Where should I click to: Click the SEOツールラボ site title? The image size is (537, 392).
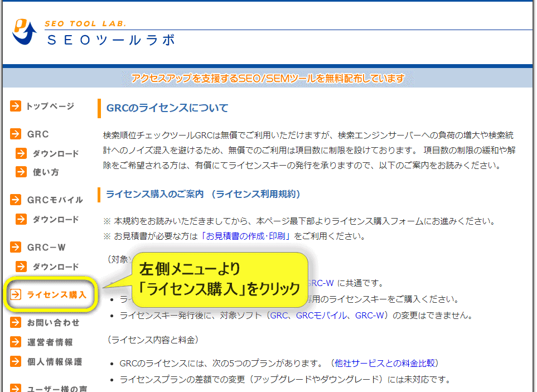[112, 40]
